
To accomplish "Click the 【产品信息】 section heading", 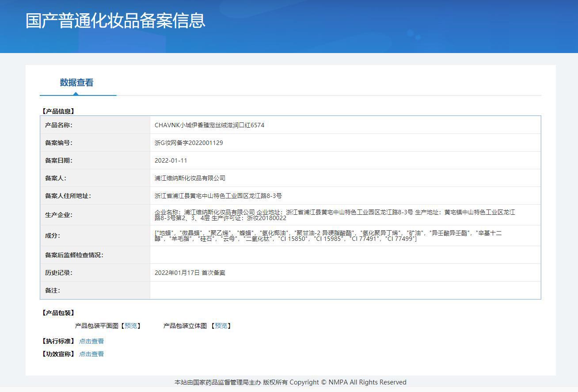I will (58, 111).
